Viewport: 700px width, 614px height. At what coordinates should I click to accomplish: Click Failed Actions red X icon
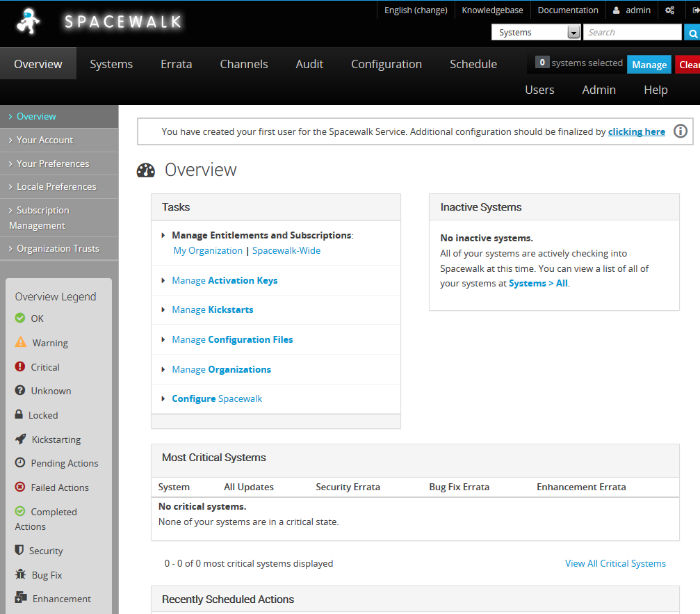[x=20, y=487]
